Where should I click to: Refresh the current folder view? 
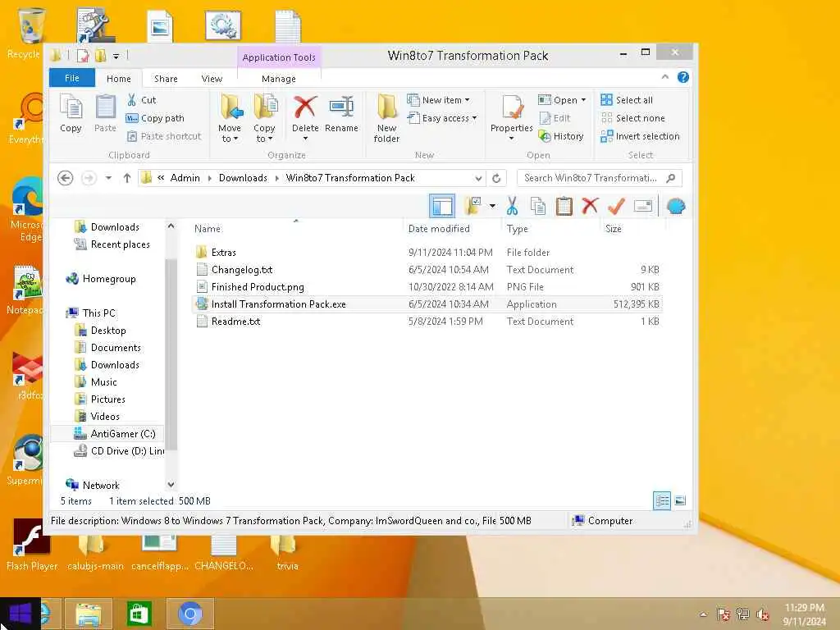tap(496, 178)
